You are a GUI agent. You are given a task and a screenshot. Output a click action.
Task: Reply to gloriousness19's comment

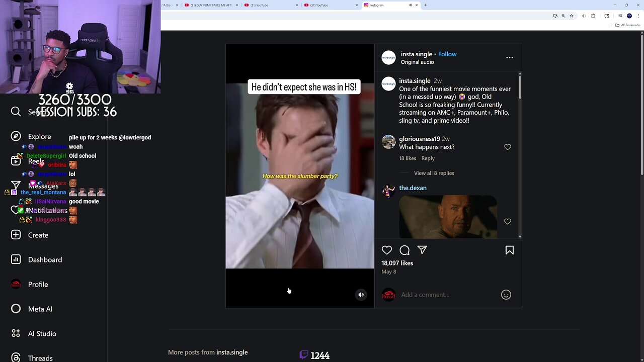(428, 158)
